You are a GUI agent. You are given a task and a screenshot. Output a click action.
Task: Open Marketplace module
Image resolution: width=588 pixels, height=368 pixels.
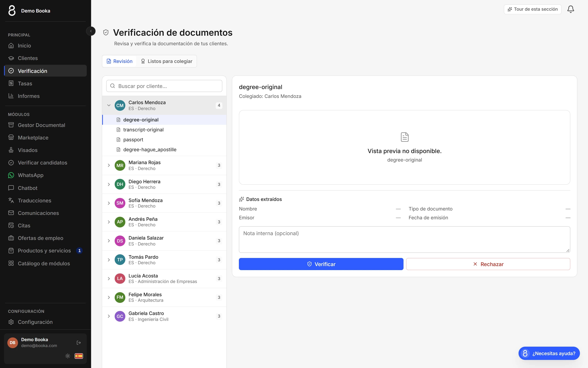coord(45,137)
